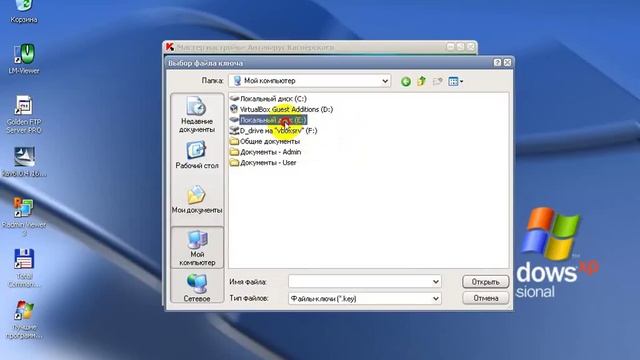Viewport: 640px width, 360px height.
Task: Click the green Back navigation arrow
Action: 406,81
